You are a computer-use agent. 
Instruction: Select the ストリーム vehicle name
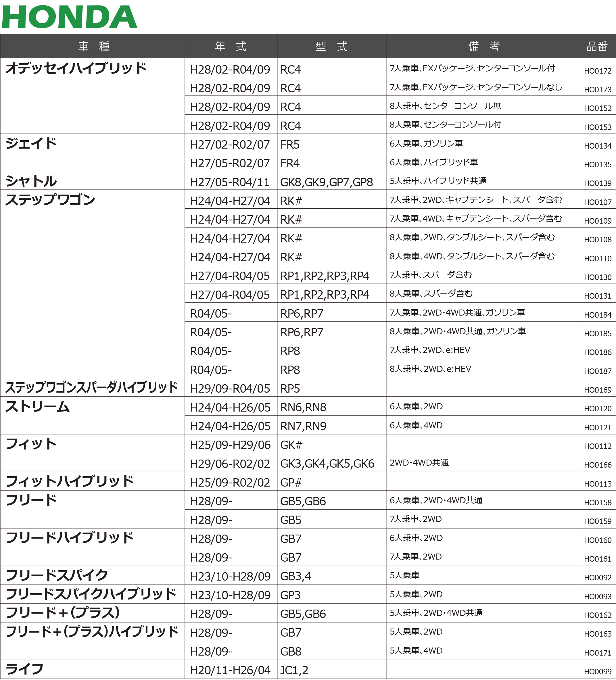coord(37,406)
